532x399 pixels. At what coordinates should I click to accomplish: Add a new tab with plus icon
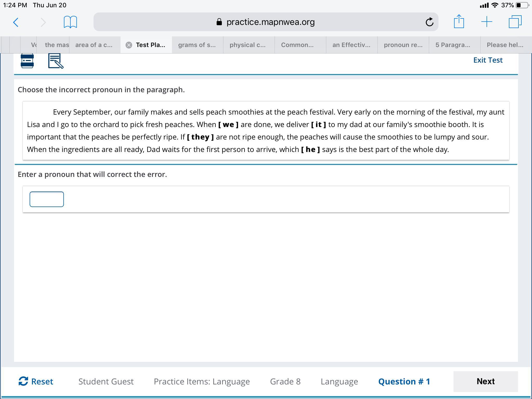[x=487, y=22]
